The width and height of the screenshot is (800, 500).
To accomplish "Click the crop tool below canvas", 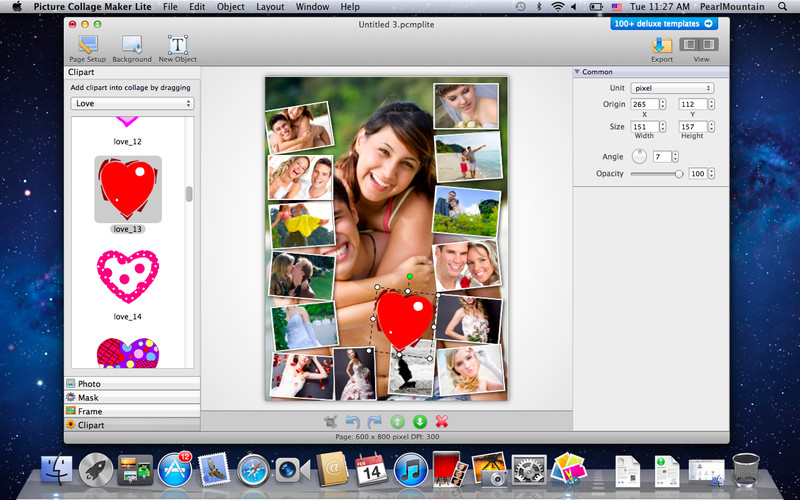I will (331, 421).
